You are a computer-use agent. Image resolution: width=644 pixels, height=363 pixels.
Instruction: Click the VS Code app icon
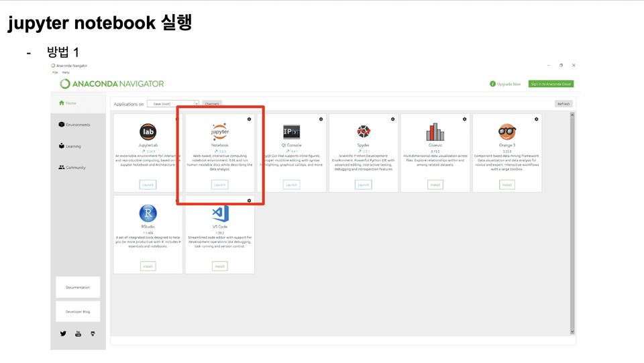tap(220, 213)
